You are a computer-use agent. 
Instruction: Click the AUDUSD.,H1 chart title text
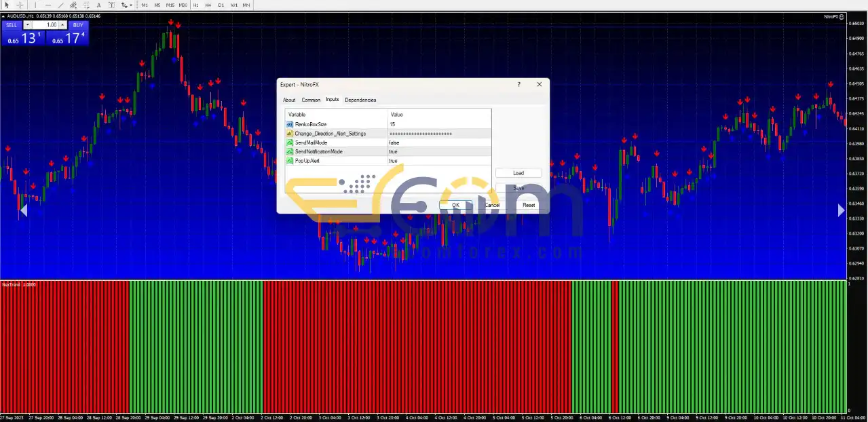pos(21,16)
